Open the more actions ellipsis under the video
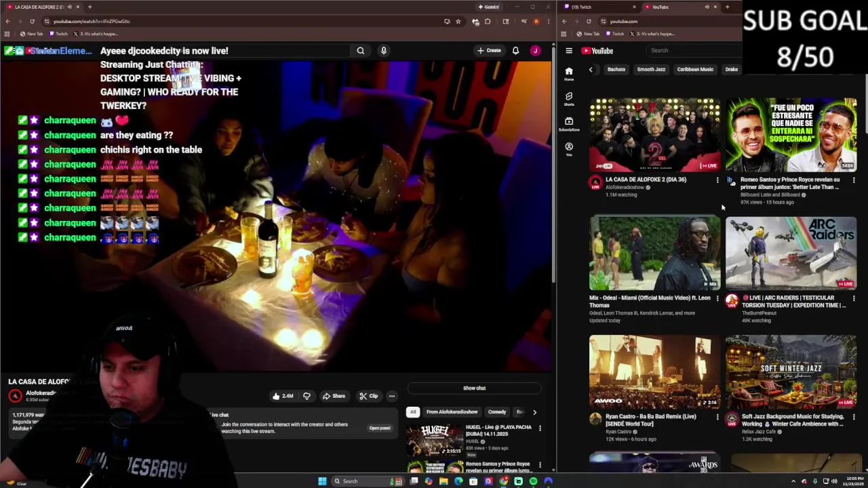Viewport: 868px width, 488px height. 391,396
